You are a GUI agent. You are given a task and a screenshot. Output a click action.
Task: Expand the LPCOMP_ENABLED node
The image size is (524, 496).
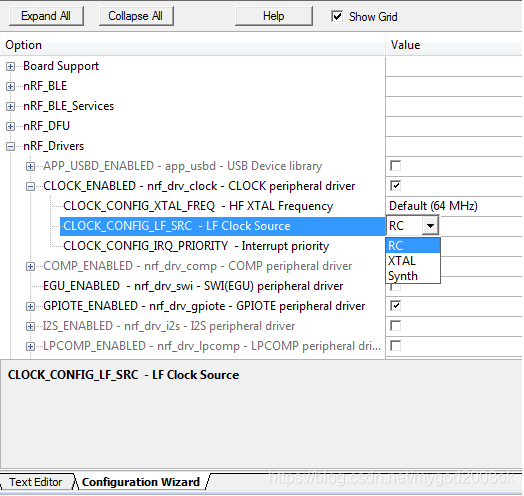(30, 347)
